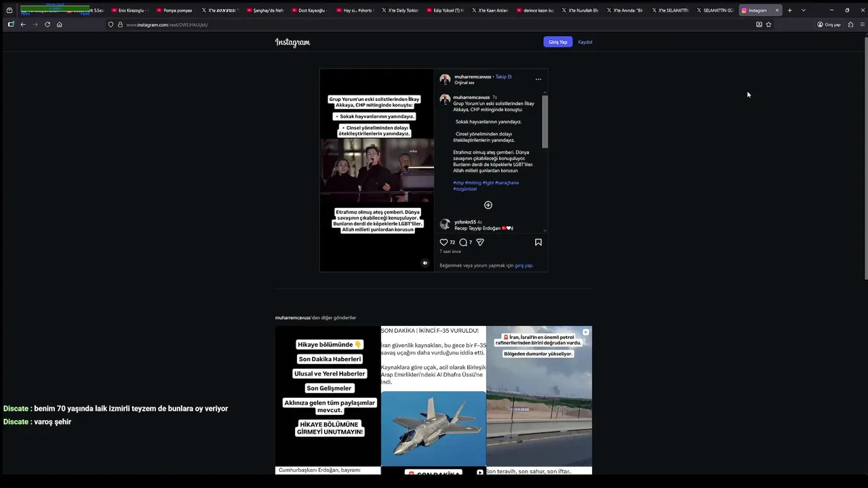868x488 pixels.
Task: Click the Kaydol sign-up link
Action: pyautogui.click(x=585, y=42)
